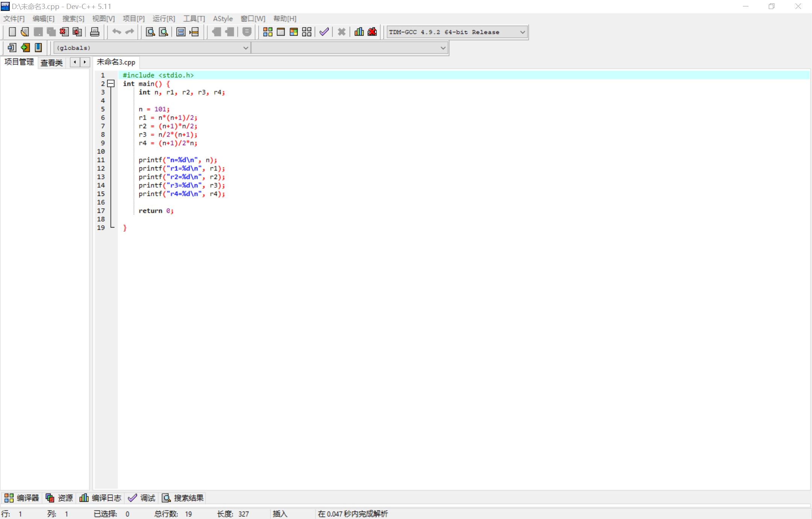Click the Run program icon
The image size is (812, 519).
click(281, 32)
